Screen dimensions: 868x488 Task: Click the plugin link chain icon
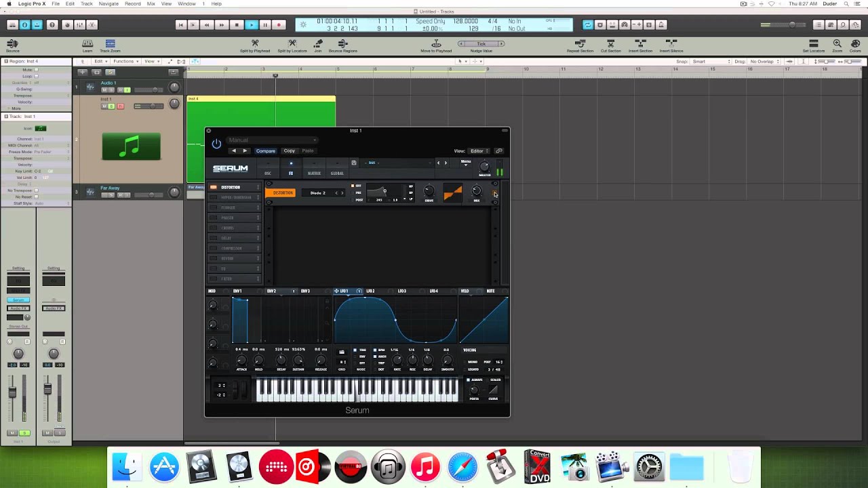coord(498,151)
